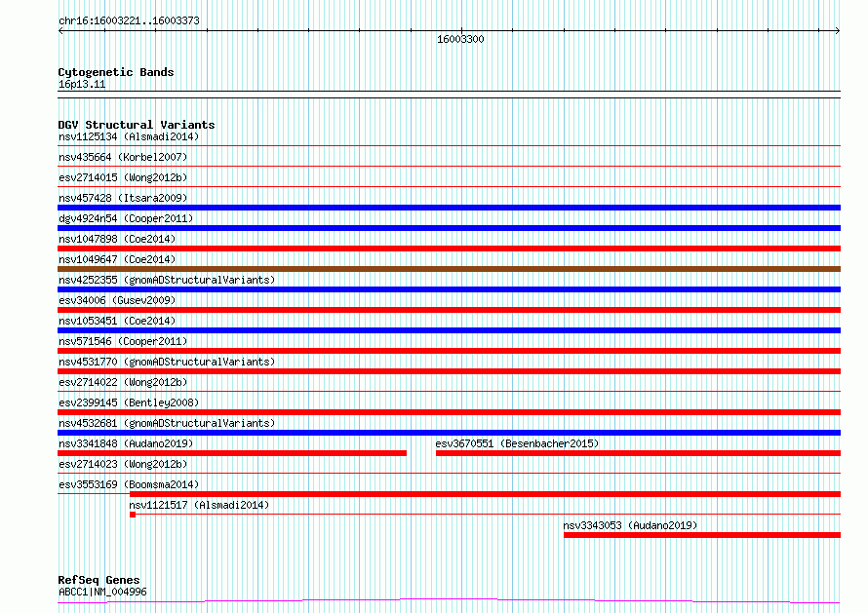The image size is (868, 613).
Task: Select the nsv1121517 (Alsmadi2014) label
Action: pos(199,505)
